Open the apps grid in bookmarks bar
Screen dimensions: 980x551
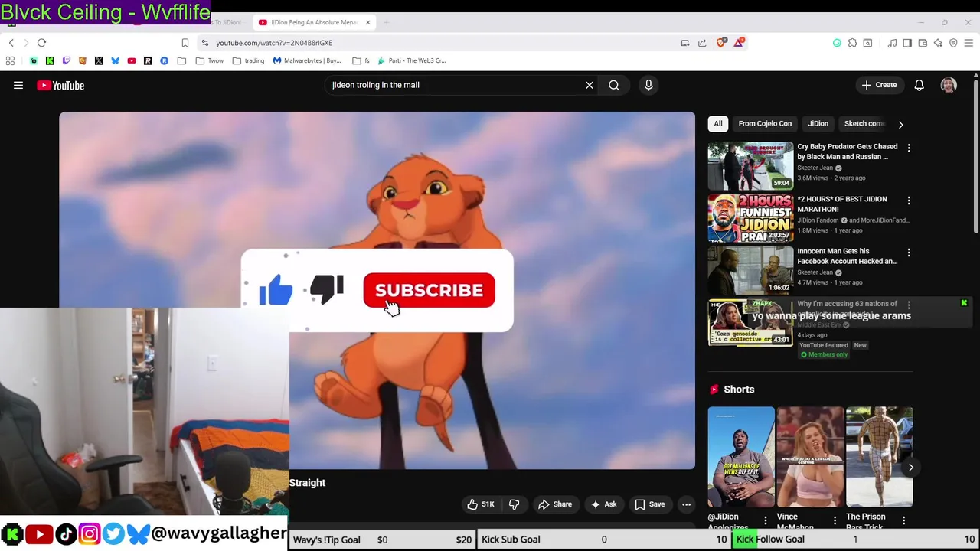pos(10,60)
